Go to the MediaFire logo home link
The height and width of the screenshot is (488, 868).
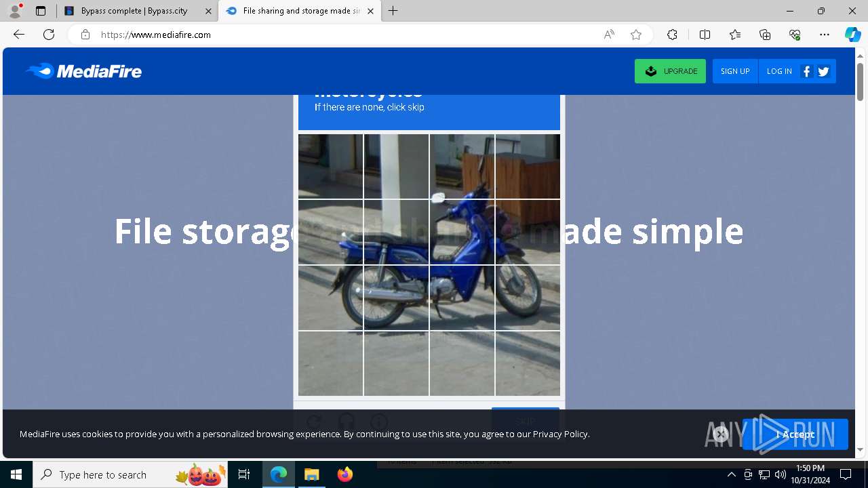click(x=83, y=71)
